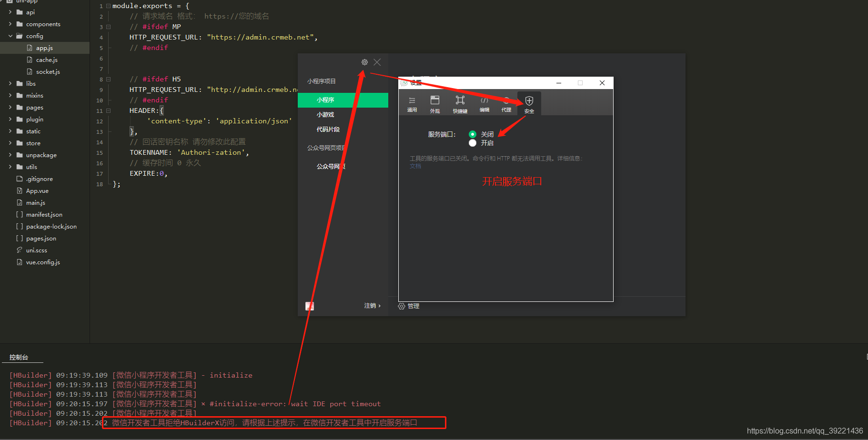The image size is (868, 440).
Task: Expand the static folder
Action: click(x=10, y=131)
